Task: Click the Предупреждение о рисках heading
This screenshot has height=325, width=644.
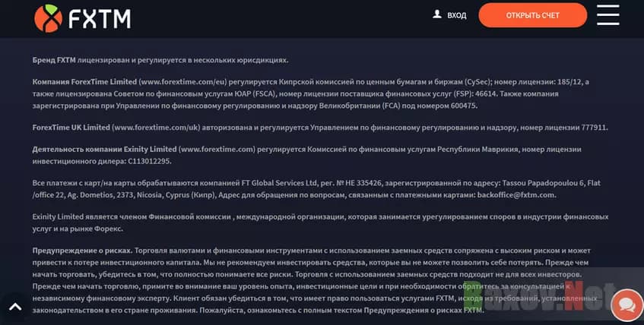Action: tap(82, 251)
